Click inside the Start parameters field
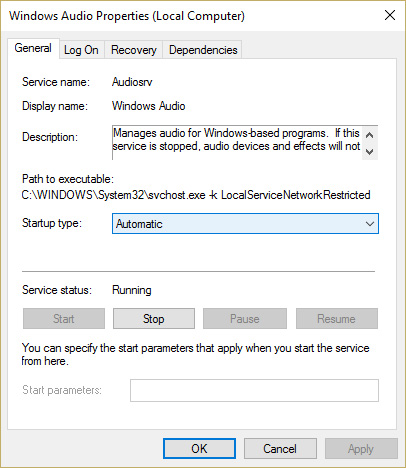 254,390
